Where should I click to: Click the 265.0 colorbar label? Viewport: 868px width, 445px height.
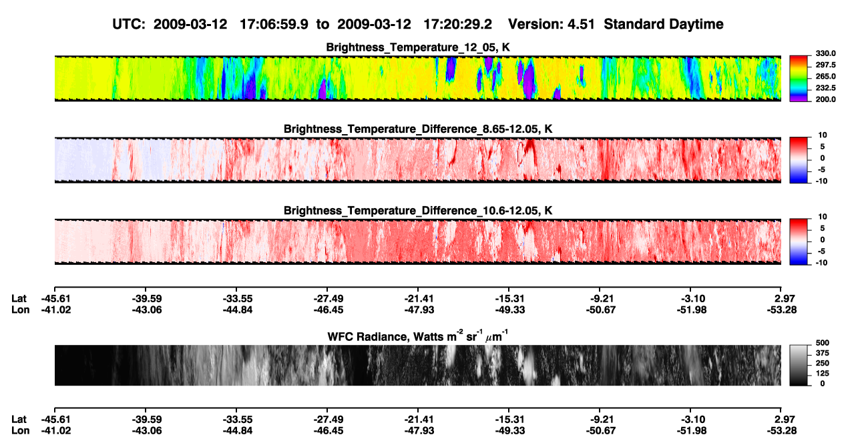[826, 77]
